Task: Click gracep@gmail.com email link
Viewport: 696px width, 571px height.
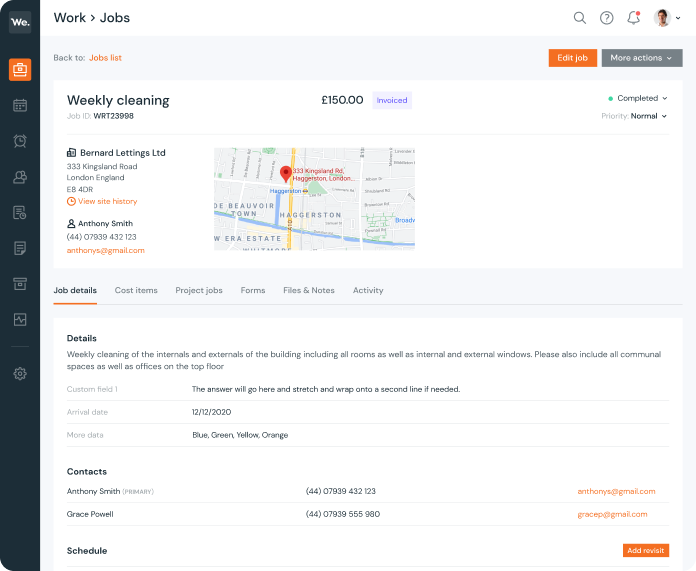Action: (612, 514)
